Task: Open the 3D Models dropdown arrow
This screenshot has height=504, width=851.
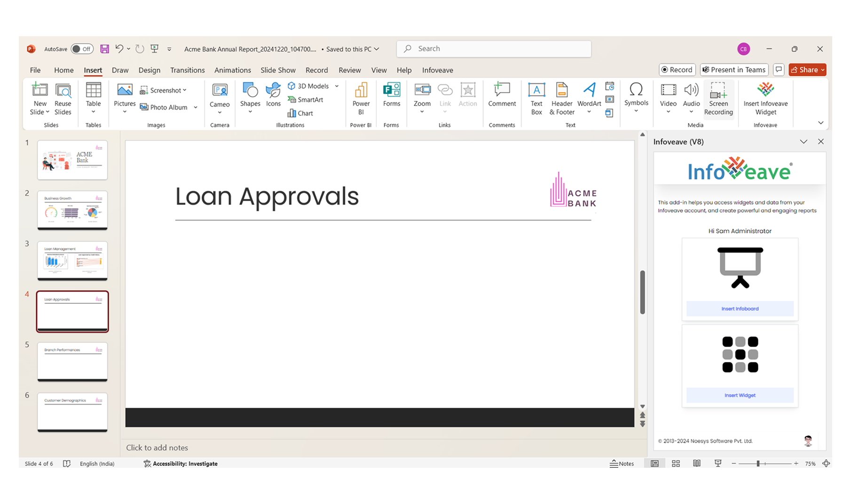Action: 337,86
